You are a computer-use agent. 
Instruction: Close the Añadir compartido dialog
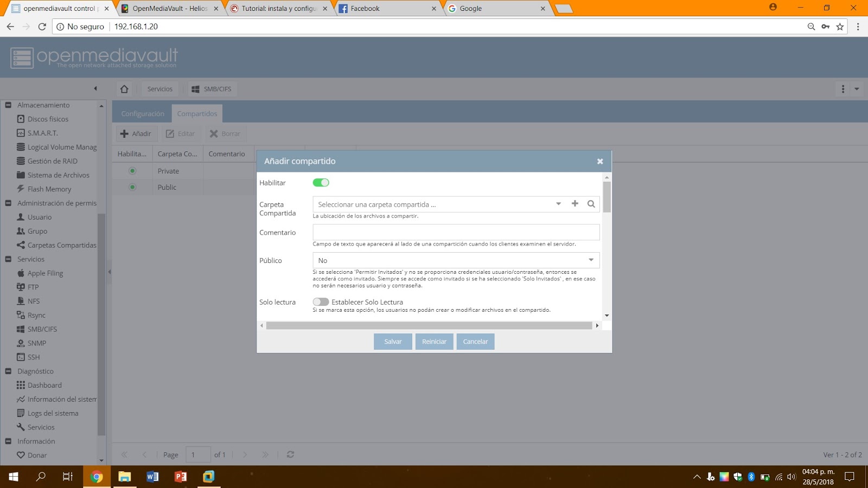pos(600,161)
